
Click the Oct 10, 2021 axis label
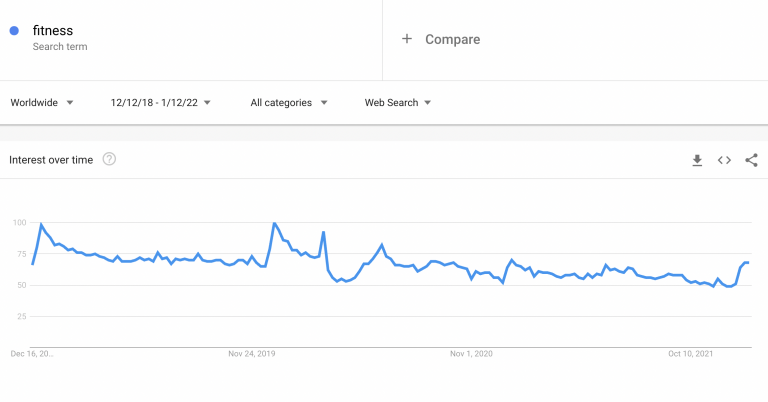click(691, 354)
